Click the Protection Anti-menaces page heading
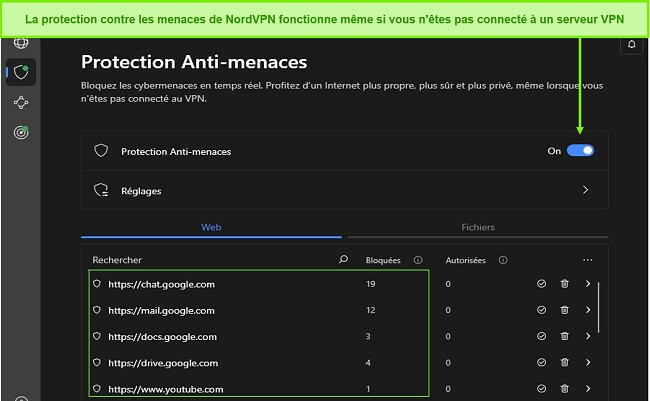This screenshot has height=401, width=650. pos(194,62)
